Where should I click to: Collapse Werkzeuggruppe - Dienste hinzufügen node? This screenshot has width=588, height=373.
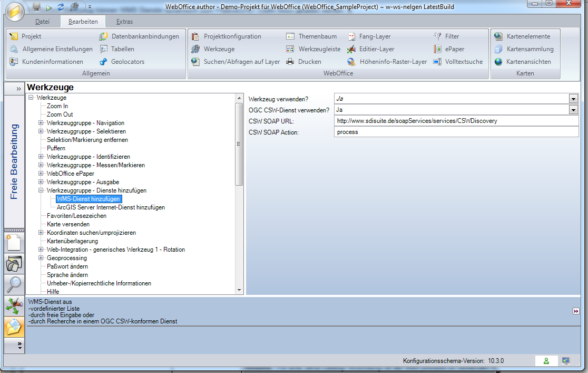tap(41, 190)
